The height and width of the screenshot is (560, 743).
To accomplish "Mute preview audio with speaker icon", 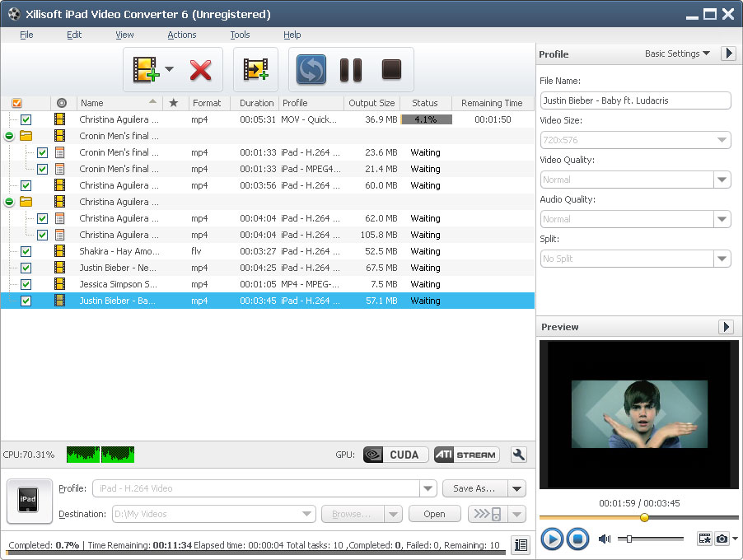I will click(x=604, y=539).
